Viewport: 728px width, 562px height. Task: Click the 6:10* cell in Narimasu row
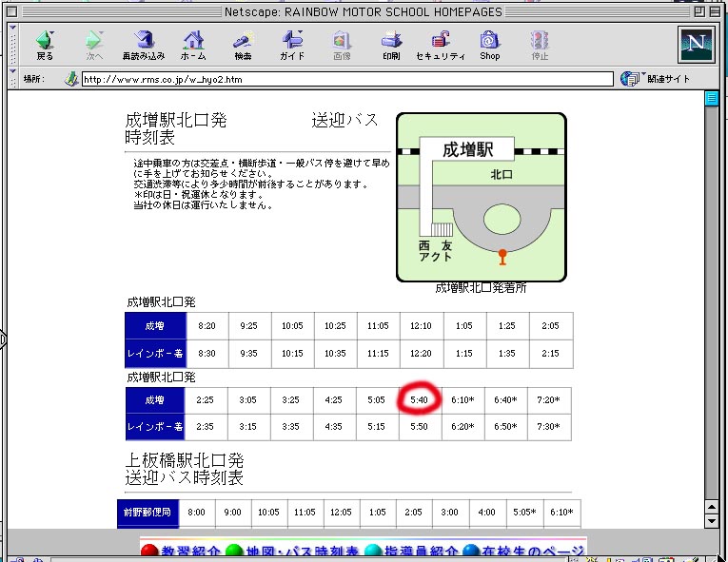(x=462, y=399)
